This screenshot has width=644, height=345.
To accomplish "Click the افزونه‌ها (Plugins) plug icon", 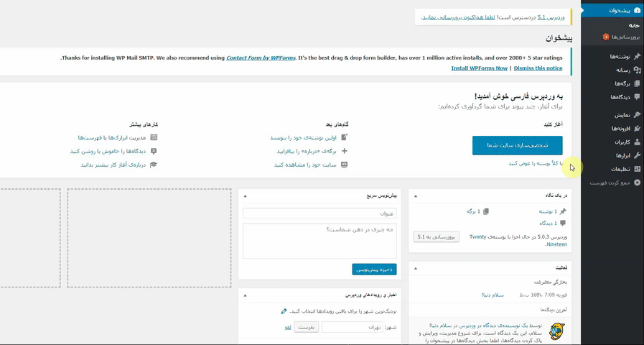I will coord(637,129).
